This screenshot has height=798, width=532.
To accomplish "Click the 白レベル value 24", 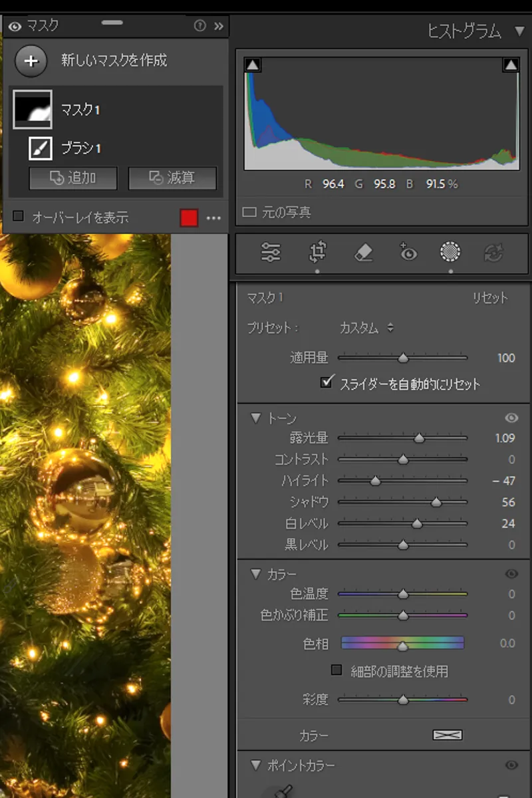I will [509, 523].
